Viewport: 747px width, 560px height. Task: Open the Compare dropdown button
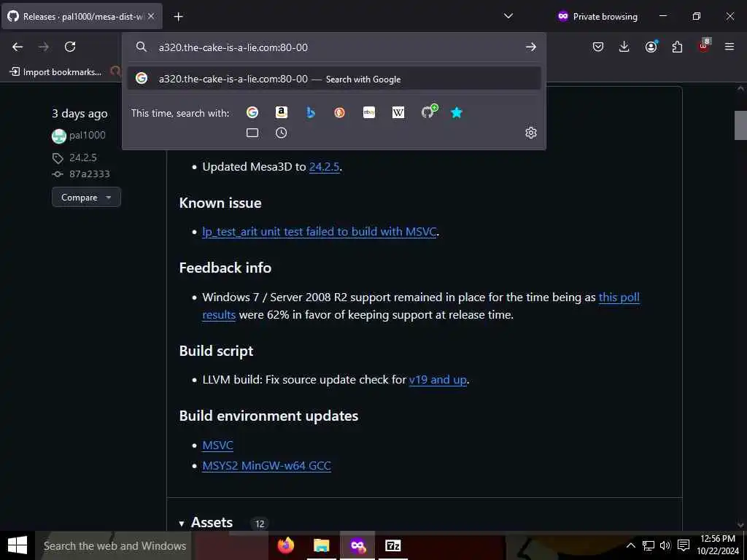pyautogui.click(x=86, y=197)
